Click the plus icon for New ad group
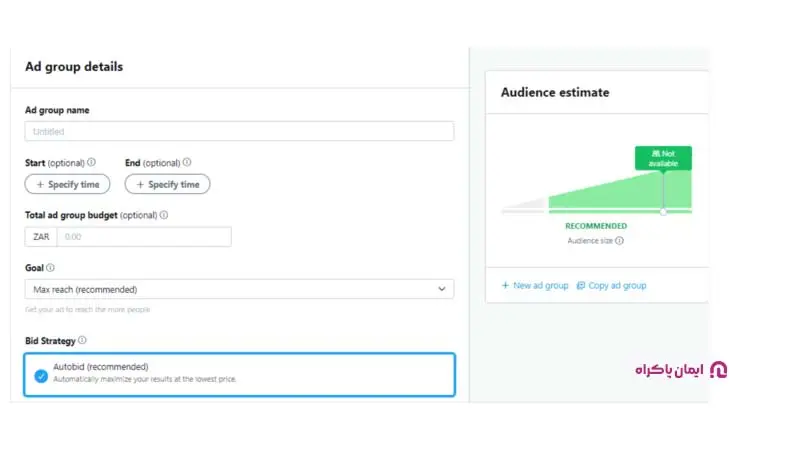 point(505,286)
